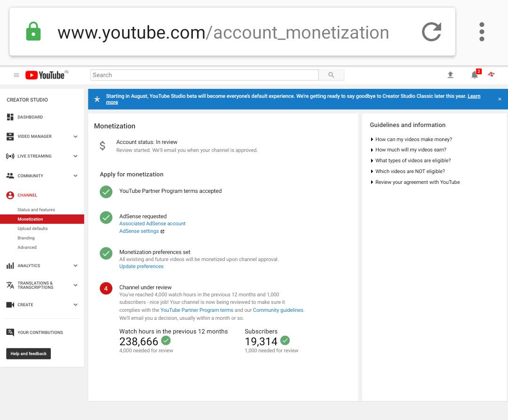Expand the Video Manager section chevron

[x=75, y=136]
